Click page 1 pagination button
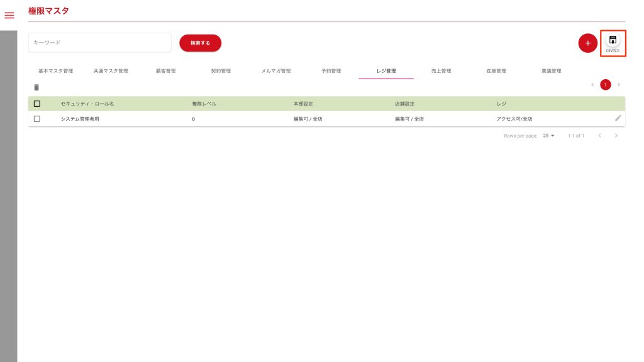This screenshot has height=362, width=644. tap(605, 84)
